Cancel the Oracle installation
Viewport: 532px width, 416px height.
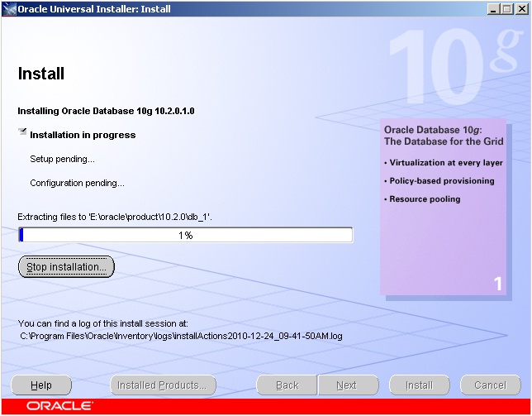[490, 385]
